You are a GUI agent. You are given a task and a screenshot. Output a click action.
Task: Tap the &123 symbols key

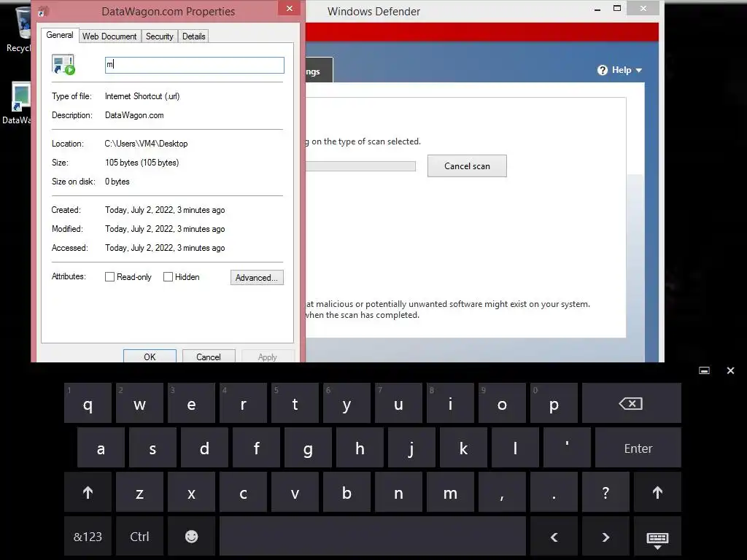point(88,536)
